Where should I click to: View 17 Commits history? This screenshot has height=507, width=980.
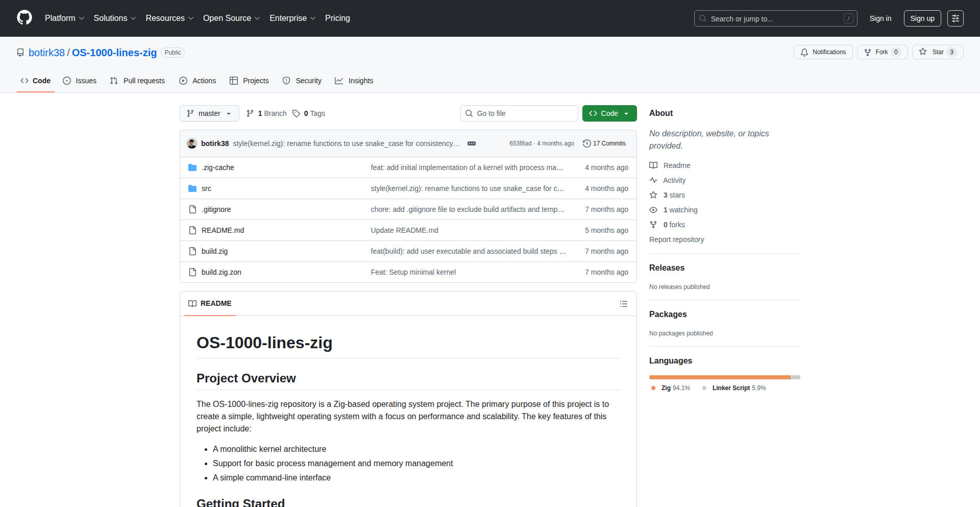coord(604,143)
